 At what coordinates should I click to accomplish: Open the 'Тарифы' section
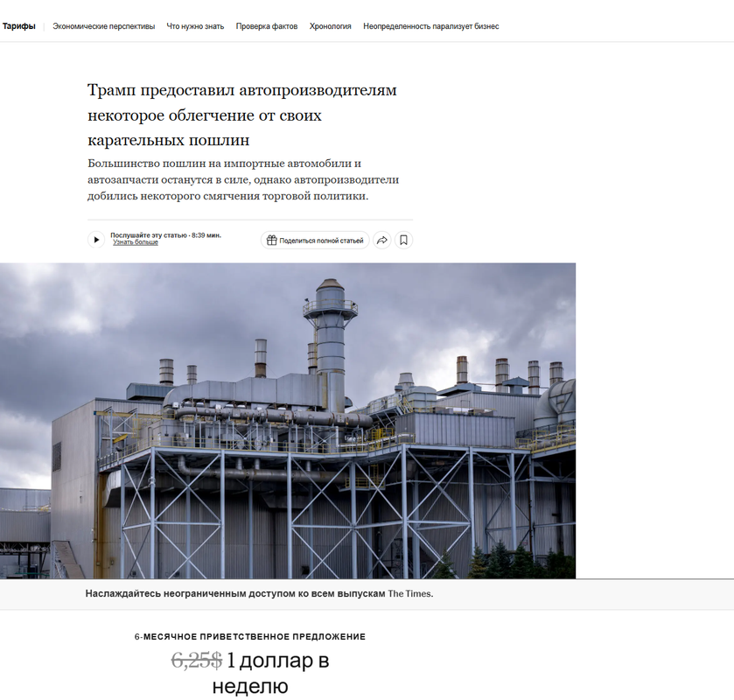[x=18, y=26]
